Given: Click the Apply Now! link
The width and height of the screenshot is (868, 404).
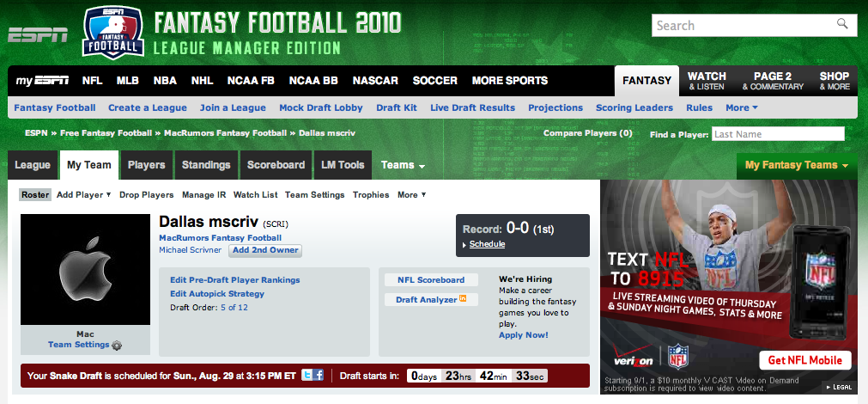Looking at the screenshot, I should point(524,335).
